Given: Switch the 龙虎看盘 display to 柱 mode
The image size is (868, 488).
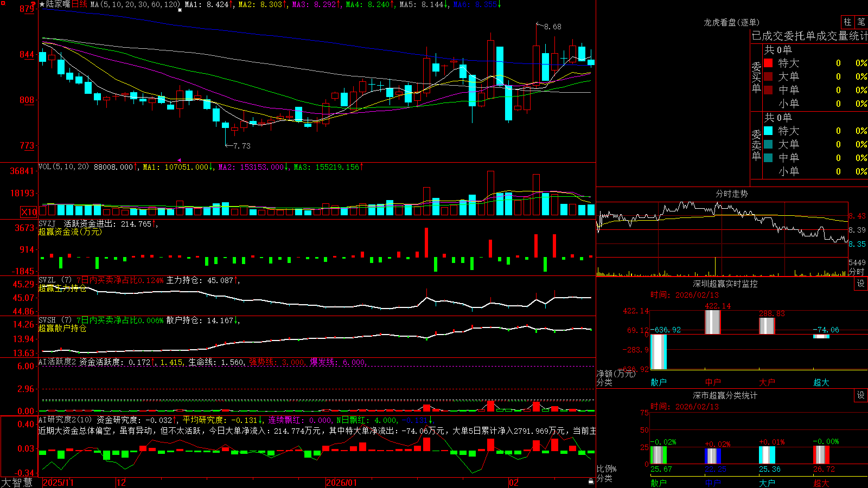Looking at the screenshot, I should coord(847,22).
